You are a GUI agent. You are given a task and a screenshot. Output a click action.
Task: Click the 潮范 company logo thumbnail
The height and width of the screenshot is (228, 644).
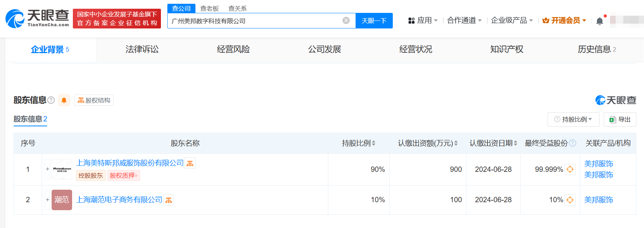click(x=62, y=200)
